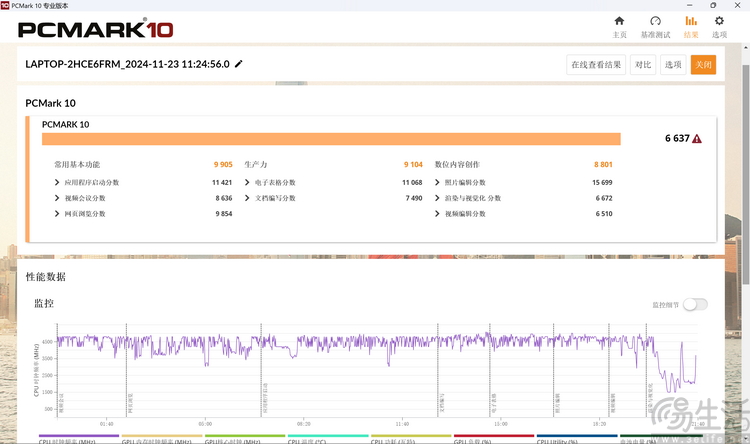
Task: Click the 数位内容创作 score 8 801
Action: [603, 165]
